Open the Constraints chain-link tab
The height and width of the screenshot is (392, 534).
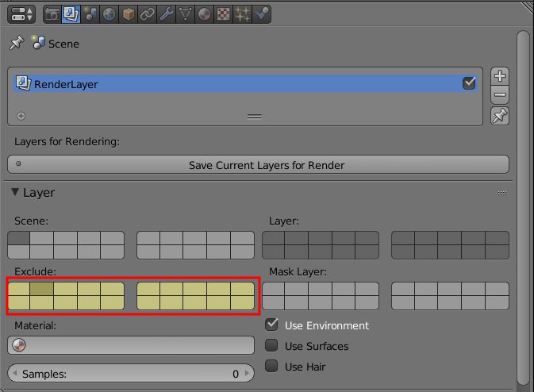pyautogui.click(x=147, y=14)
